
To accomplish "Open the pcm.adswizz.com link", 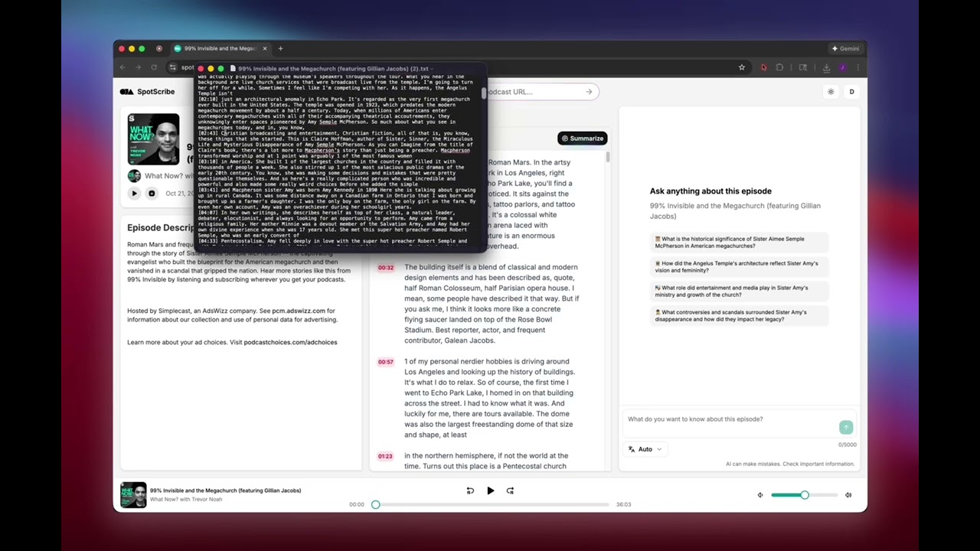I will point(299,311).
